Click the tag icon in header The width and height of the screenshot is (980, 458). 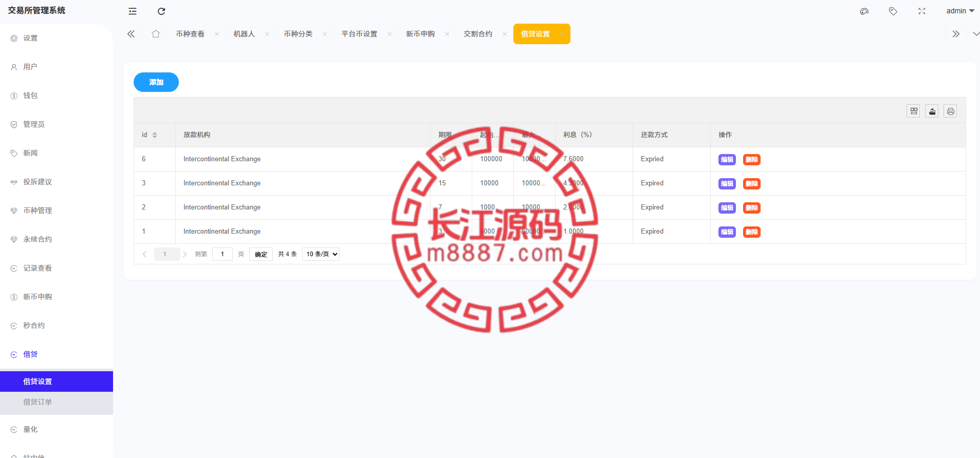893,11
